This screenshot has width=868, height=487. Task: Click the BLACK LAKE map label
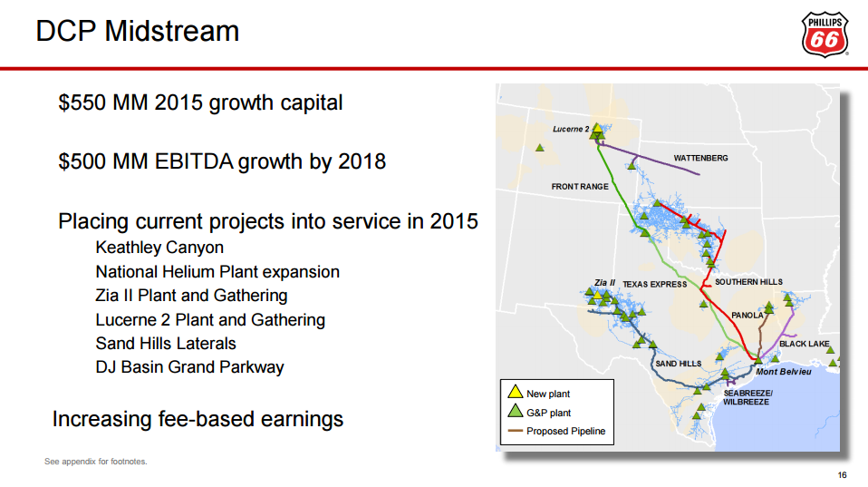point(805,344)
